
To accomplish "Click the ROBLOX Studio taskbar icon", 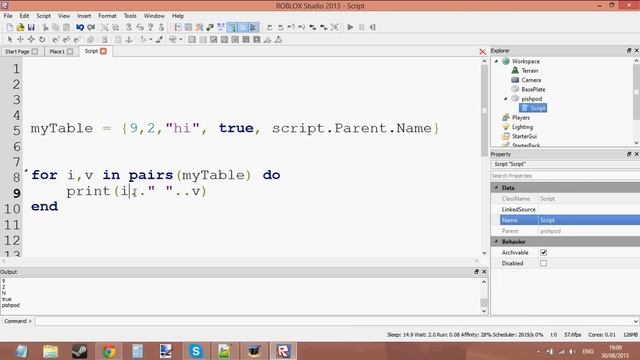I will [x=283, y=351].
